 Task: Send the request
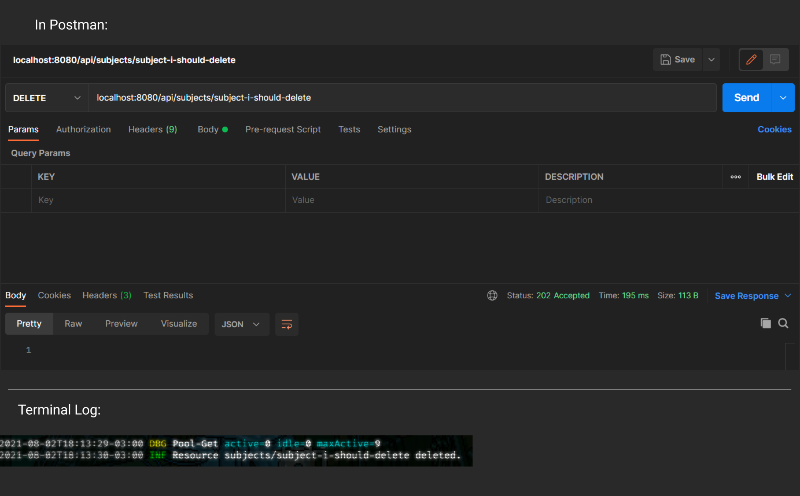tap(746, 97)
